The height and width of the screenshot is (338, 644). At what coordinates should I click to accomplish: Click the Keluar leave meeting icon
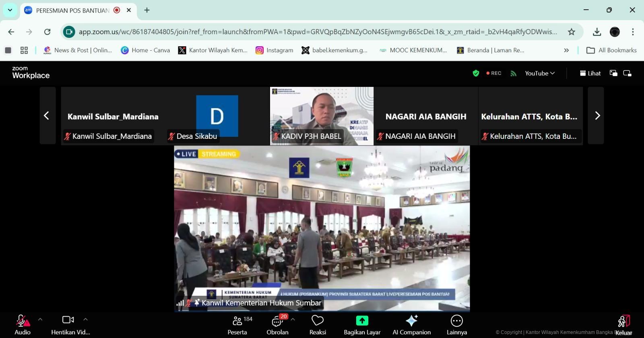coord(623,322)
